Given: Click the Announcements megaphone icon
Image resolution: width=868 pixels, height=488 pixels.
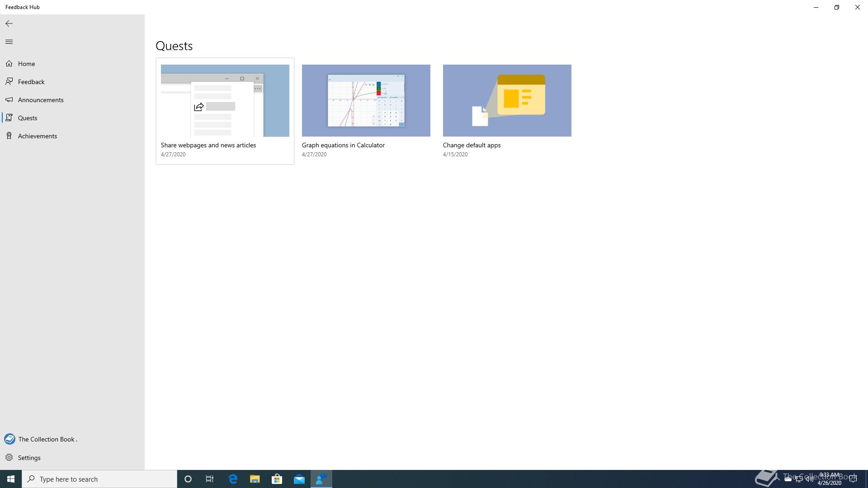Looking at the screenshot, I should pos(9,100).
